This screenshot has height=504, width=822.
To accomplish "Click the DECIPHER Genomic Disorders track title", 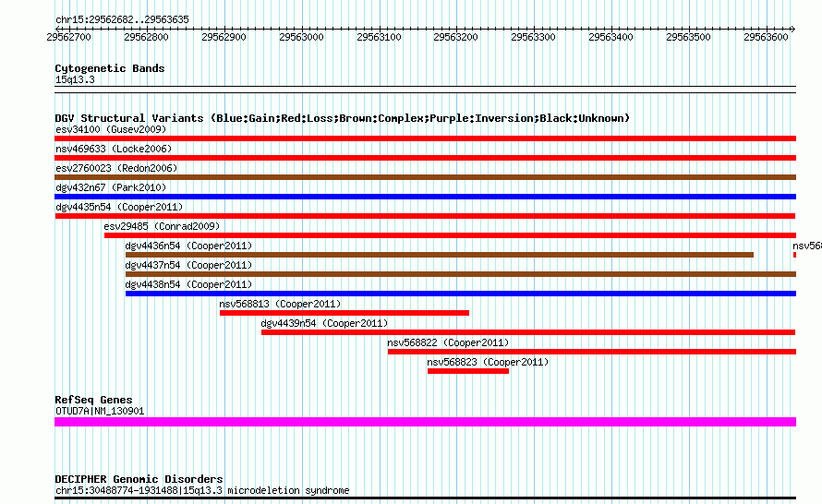I will pos(139,479).
